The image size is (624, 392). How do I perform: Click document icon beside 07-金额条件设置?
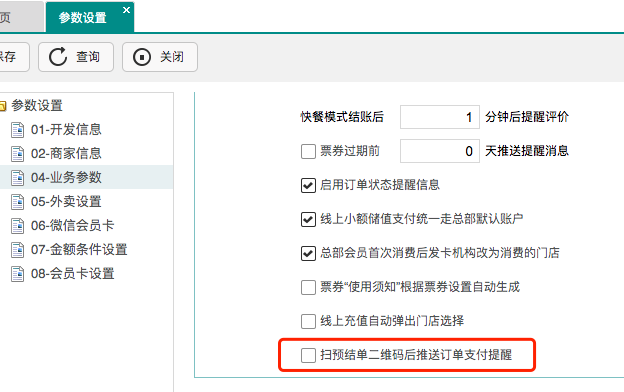click(18, 250)
